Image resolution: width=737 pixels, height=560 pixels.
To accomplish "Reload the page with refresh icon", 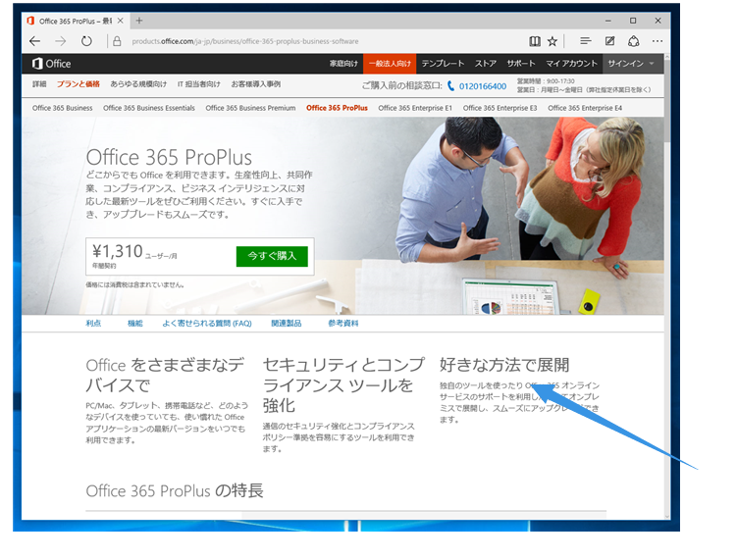I will coord(86,41).
